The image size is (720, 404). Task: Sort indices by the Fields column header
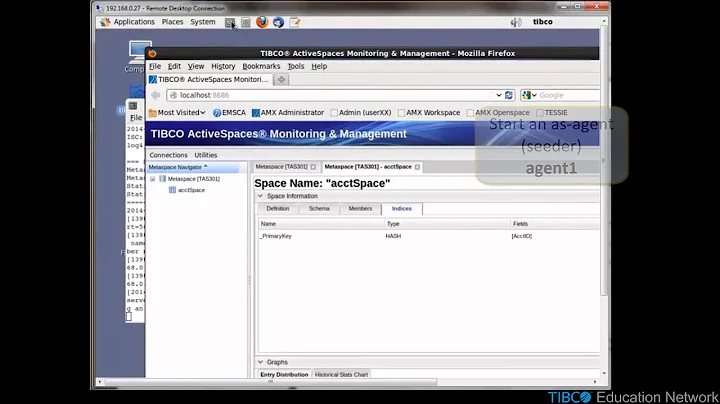click(555, 224)
